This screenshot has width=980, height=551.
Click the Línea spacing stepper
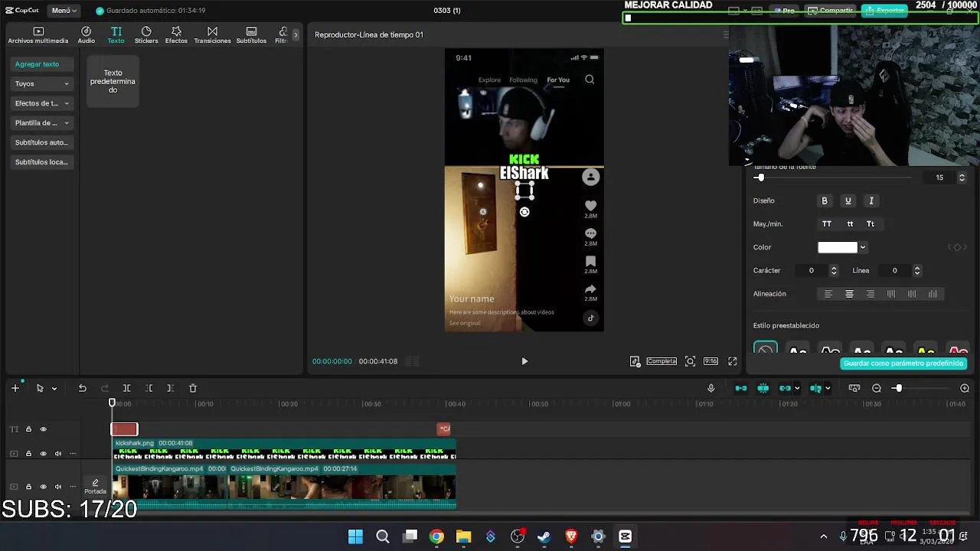[x=917, y=270]
